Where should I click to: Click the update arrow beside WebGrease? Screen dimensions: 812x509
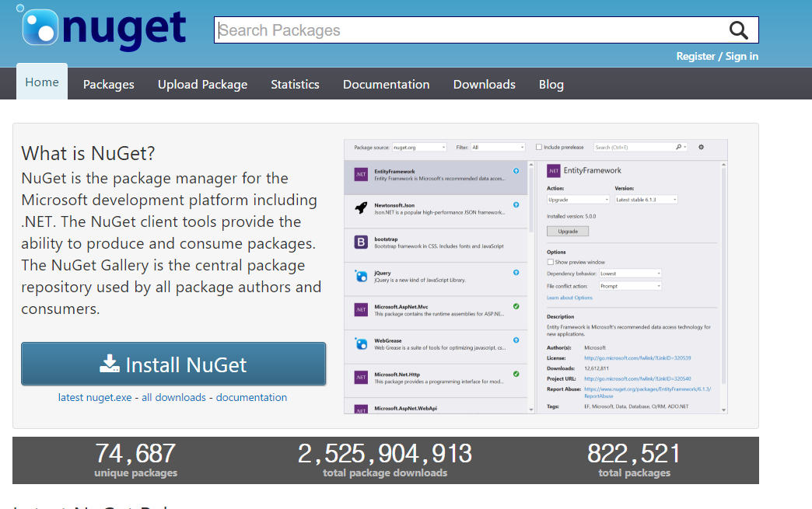coord(516,340)
